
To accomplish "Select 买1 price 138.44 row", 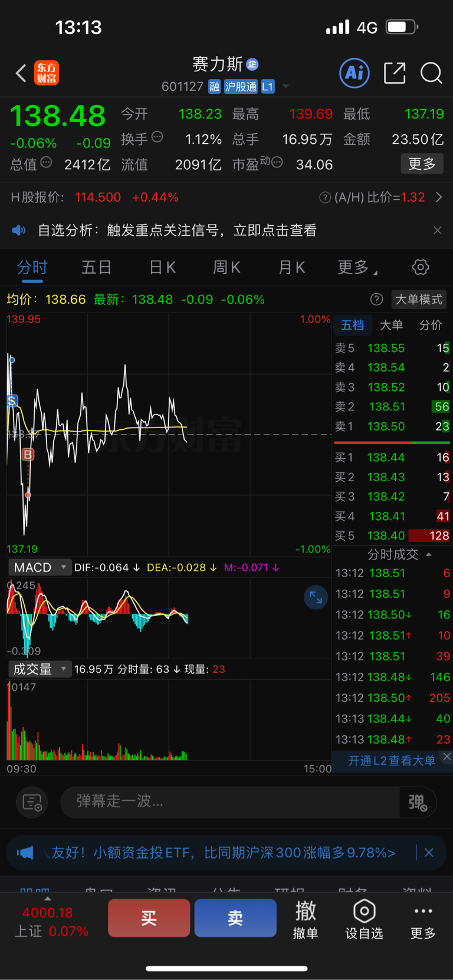I will [x=392, y=458].
